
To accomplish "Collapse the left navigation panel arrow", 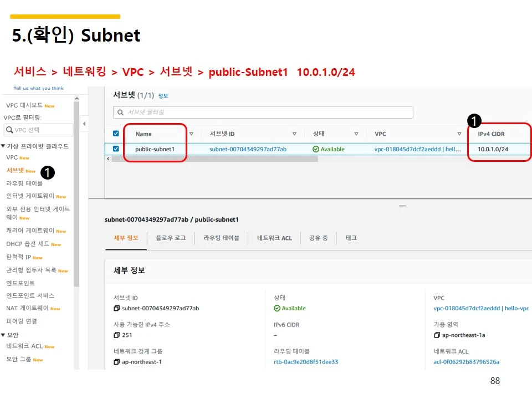I will pyautogui.click(x=83, y=123).
